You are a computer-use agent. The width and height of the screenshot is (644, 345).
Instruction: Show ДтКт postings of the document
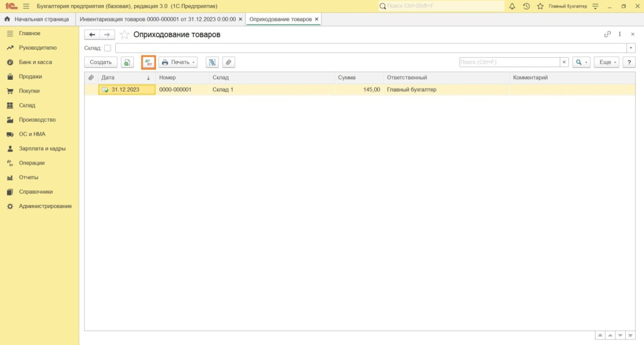click(x=148, y=62)
